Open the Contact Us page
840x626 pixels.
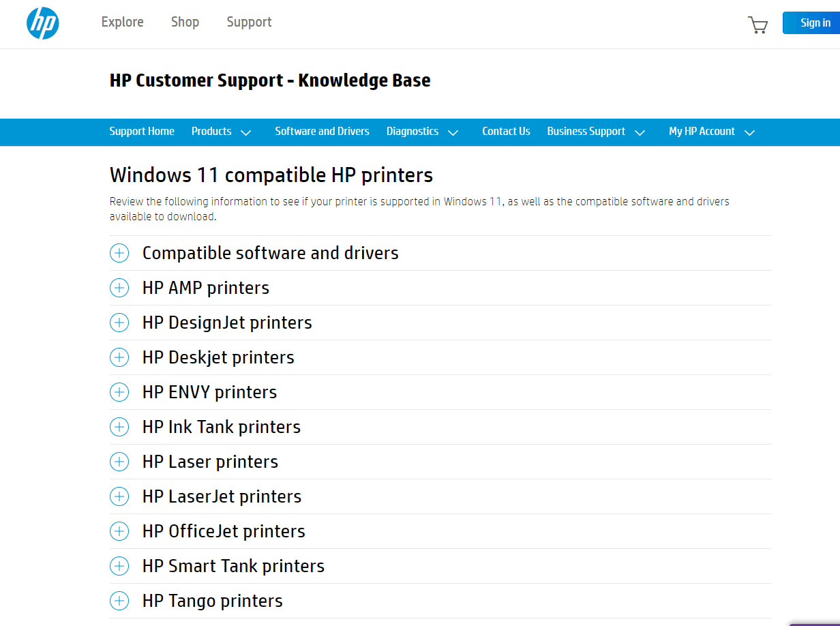[506, 132]
